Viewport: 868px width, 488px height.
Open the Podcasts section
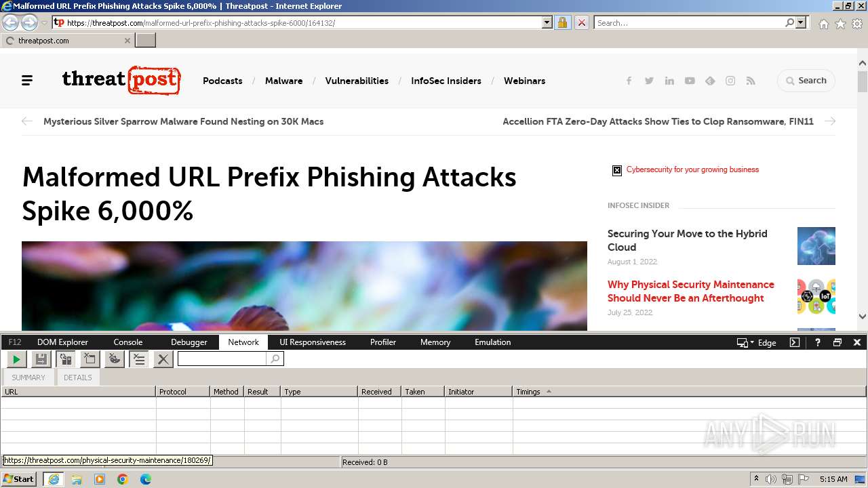pyautogui.click(x=222, y=81)
